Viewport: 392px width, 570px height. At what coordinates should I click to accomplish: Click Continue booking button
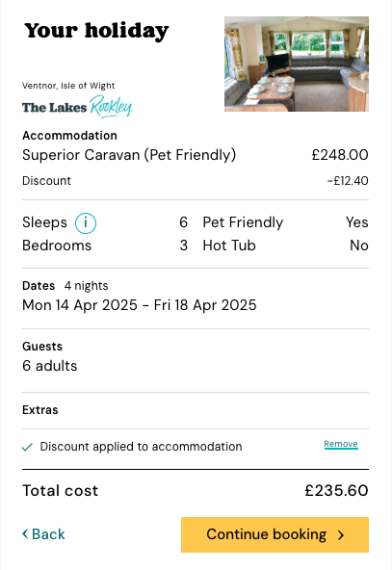[274, 534]
